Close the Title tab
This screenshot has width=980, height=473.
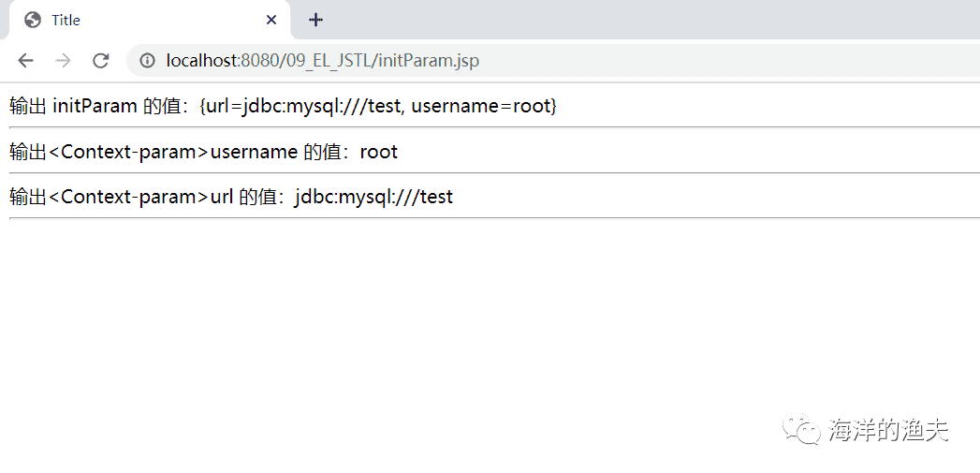coord(271,20)
